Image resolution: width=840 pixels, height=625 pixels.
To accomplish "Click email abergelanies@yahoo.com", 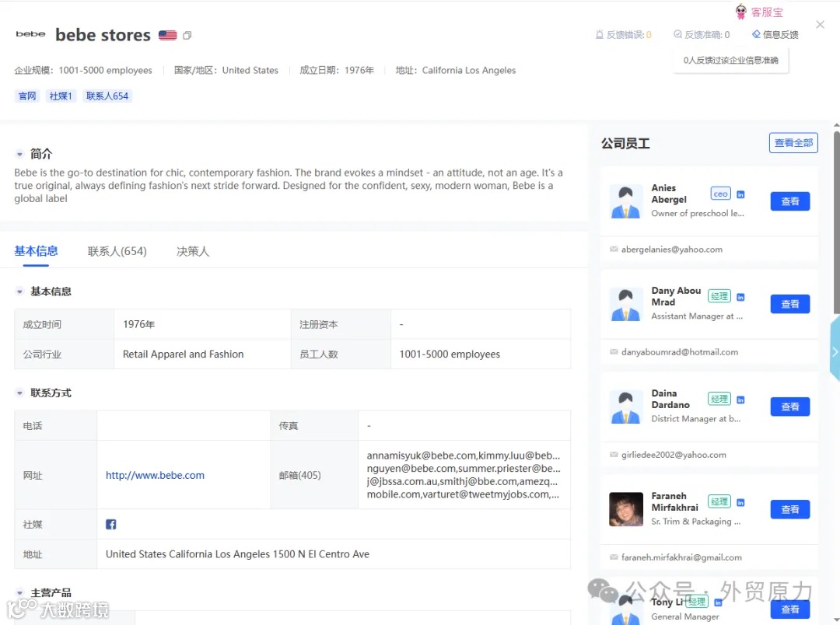I will tap(672, 250).
